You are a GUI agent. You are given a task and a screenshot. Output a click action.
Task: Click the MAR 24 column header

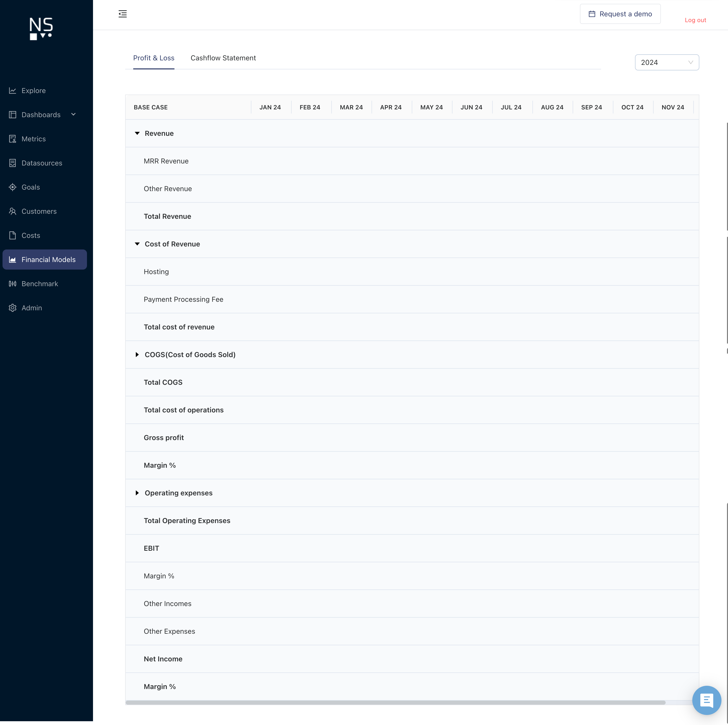[351, 107]
